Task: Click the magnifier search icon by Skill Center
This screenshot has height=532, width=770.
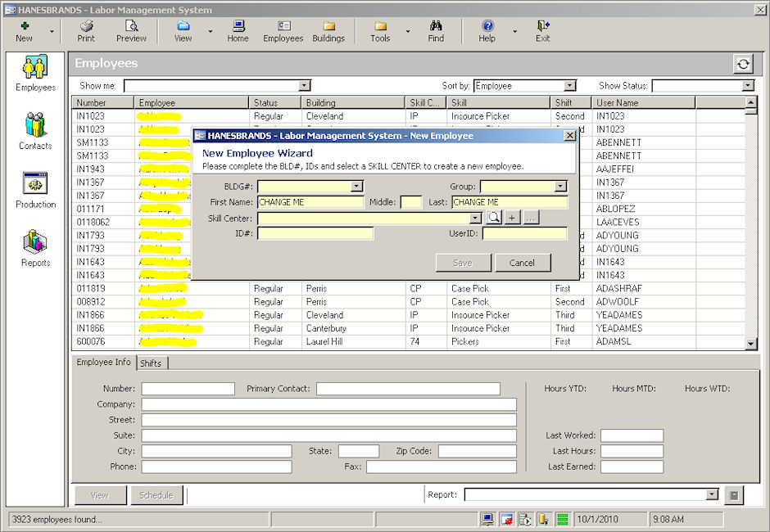Action: (494, 218)
